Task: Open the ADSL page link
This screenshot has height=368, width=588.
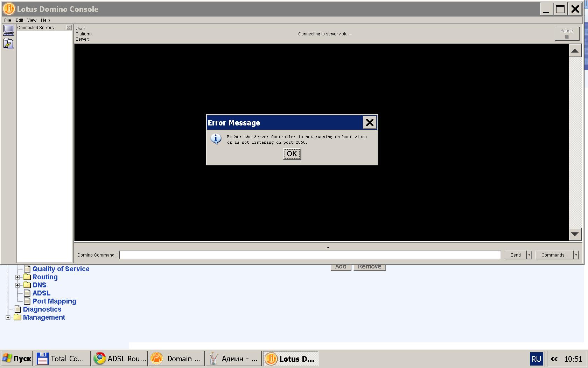Action: [41, 293]
